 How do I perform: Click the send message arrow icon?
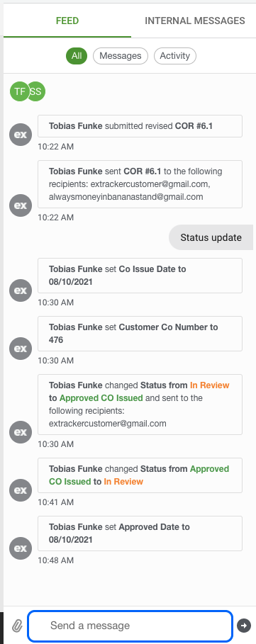coord(244,626)
